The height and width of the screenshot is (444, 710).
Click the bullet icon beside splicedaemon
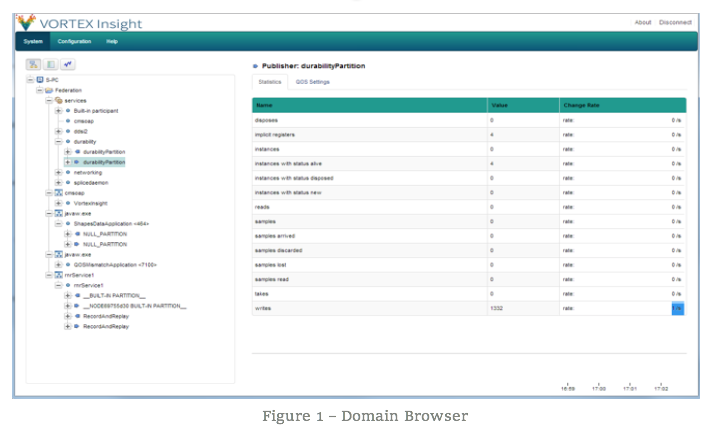[x=68, y=182]
